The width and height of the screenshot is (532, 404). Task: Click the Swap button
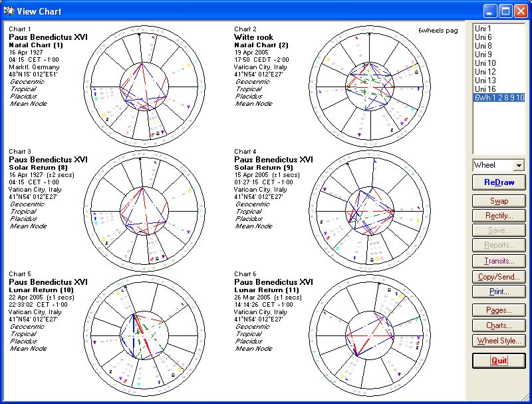(499, 201)
